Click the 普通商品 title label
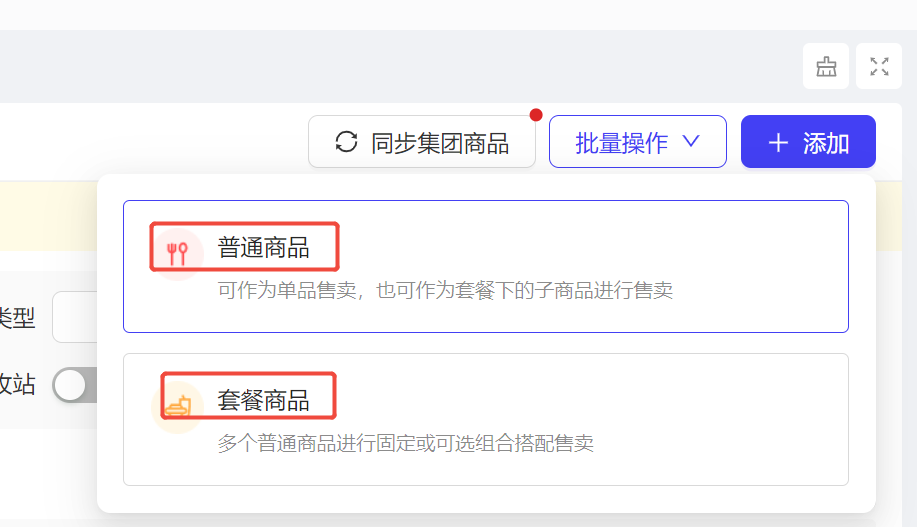This screenshot has width=917, height=527. click(263, 247)
